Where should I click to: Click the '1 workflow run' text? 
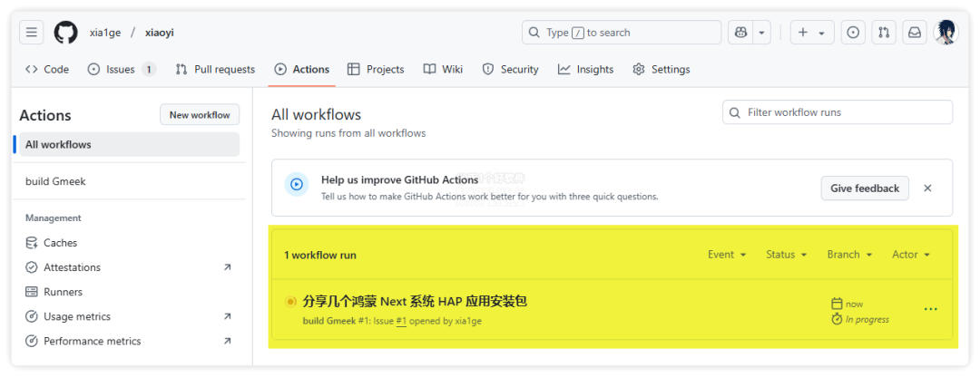point(320,255)
